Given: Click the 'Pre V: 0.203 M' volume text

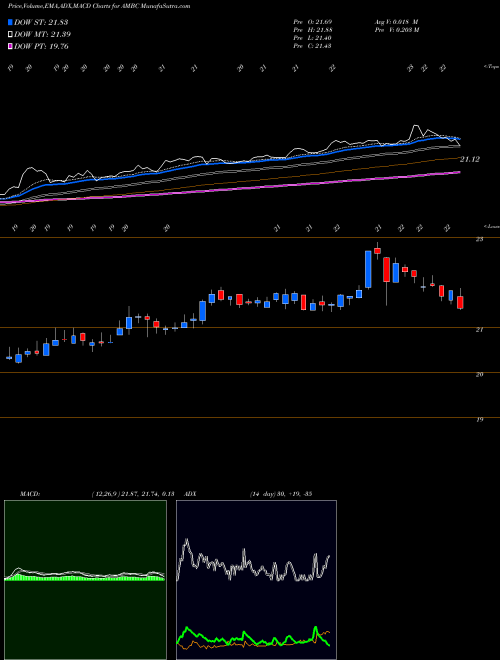Looking at the screenshot, I should coord(396,30).
